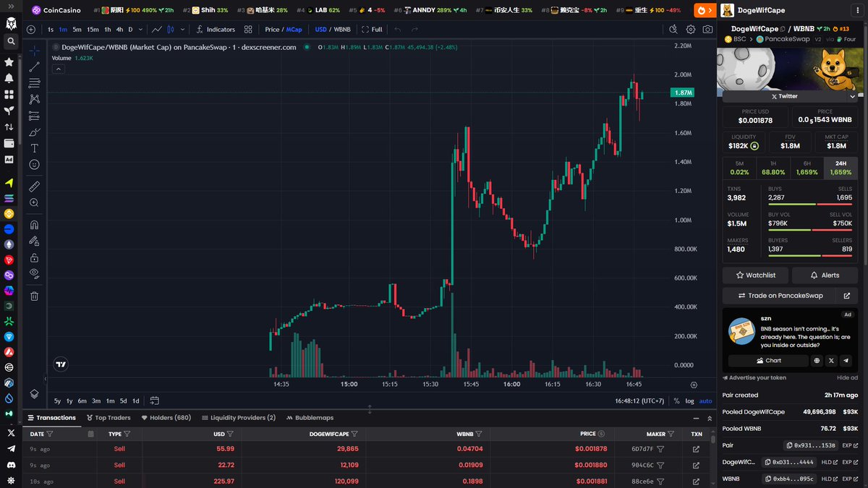Show the 6H price change stats
The height and width of the screenshot is (488, 868).
tap(807, 168)
